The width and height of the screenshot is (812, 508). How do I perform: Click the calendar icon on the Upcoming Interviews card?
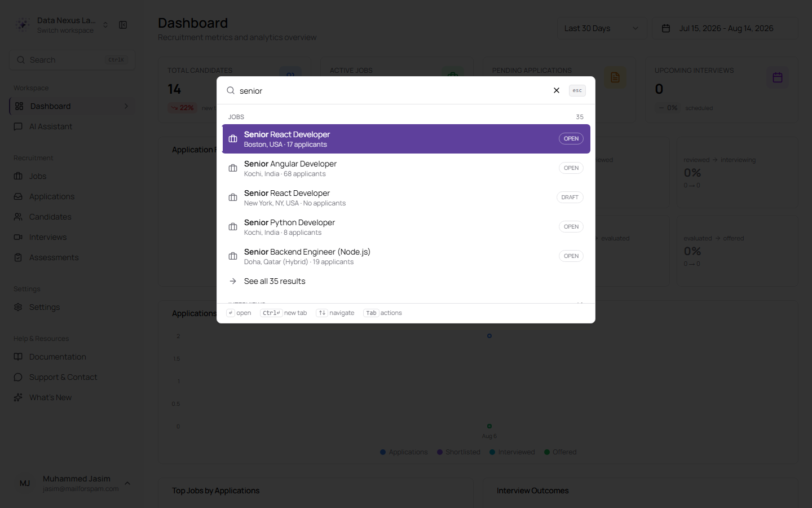(x=778, y=77)
